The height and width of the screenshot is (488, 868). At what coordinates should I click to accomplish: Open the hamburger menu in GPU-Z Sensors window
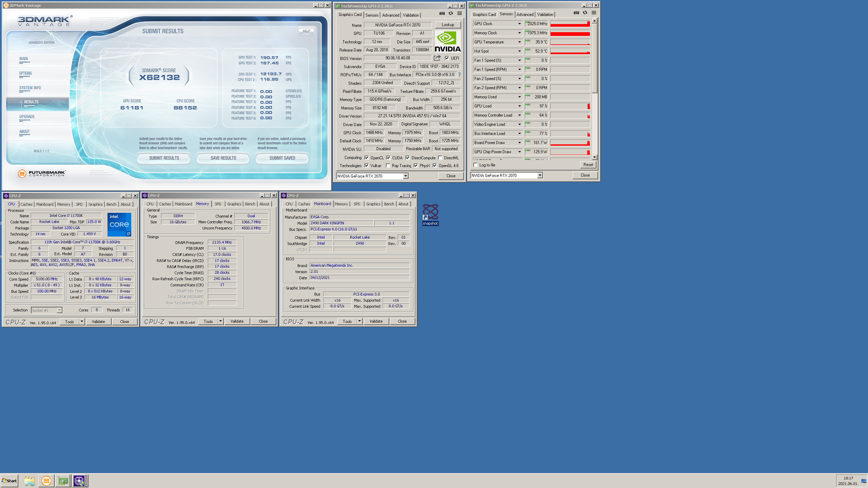click(594, 13)
